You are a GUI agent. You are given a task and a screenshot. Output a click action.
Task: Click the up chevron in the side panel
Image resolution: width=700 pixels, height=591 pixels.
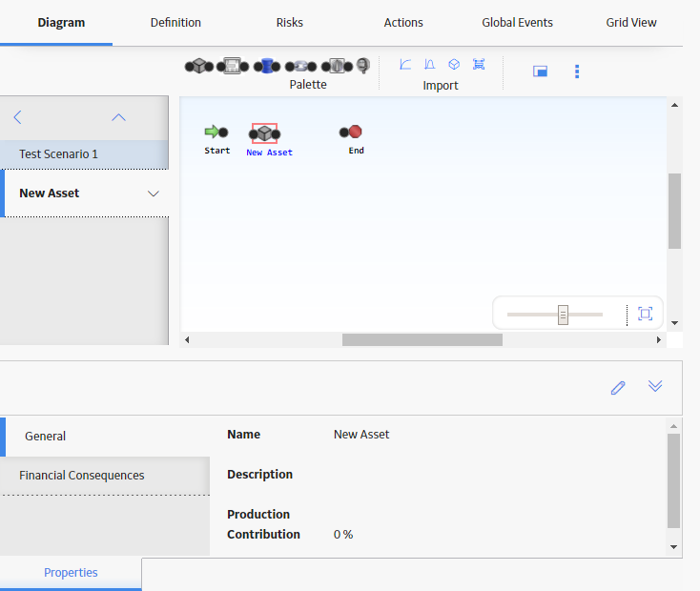click(x=118, y=117)
